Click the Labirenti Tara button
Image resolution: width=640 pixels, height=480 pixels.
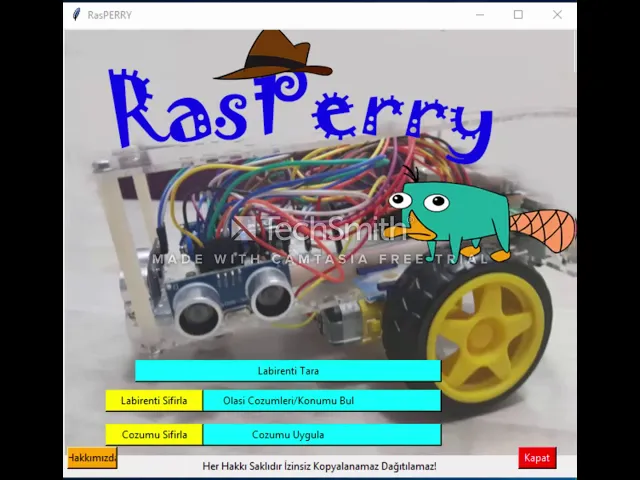(x=288, y=371)
